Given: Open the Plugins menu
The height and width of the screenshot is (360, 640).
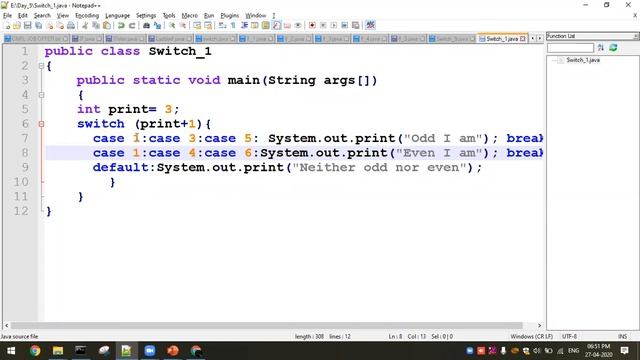Looking at the screenshot, I should point(229,16).
